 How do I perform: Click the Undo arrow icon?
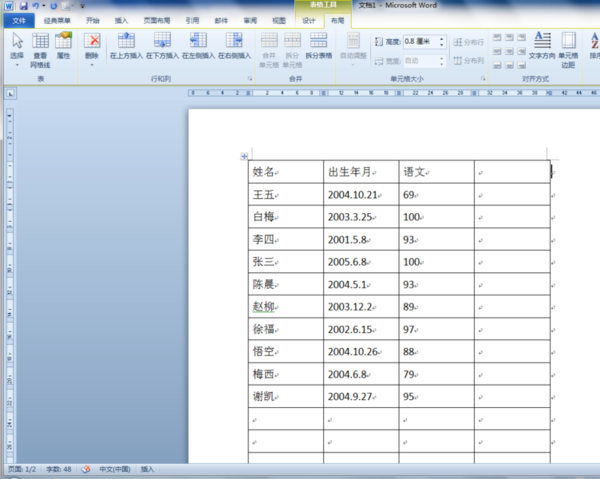pyautogui.click(x=36, y=6)
